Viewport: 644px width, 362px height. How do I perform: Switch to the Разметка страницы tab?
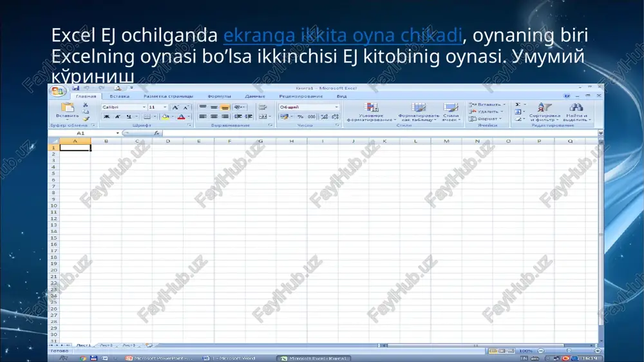168,96
